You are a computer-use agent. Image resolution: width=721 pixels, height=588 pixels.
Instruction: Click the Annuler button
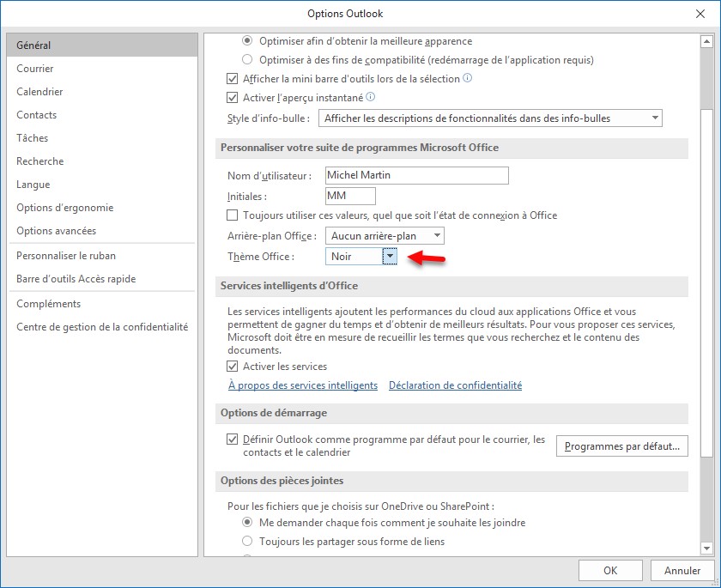click(682, 571)
